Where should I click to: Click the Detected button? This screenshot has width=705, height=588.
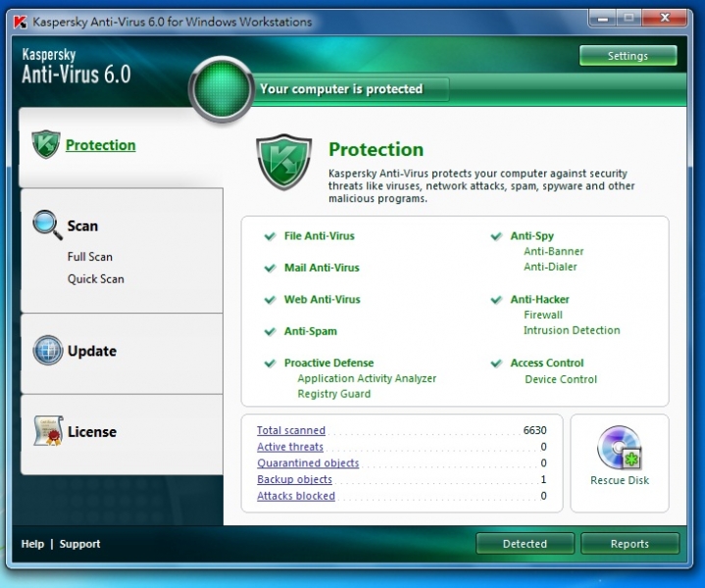click(x=525, y=544)
